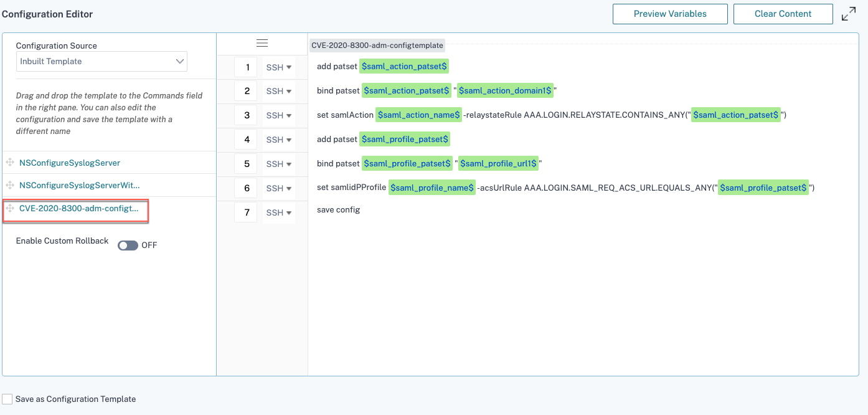Click the Configuration Source label
Screen dimensions: 868x415
click(x=57, y=45)
